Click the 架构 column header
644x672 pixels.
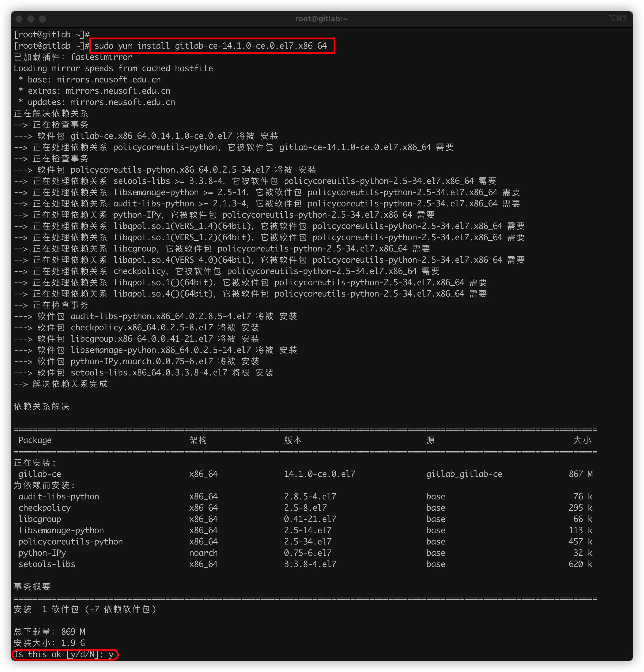198,440
